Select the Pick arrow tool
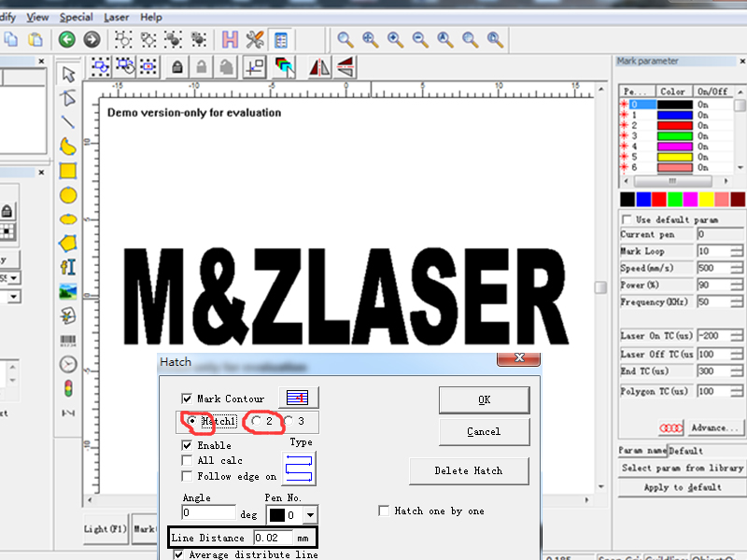The width and height of the screenshot is (747, 560). coord(68,75)
